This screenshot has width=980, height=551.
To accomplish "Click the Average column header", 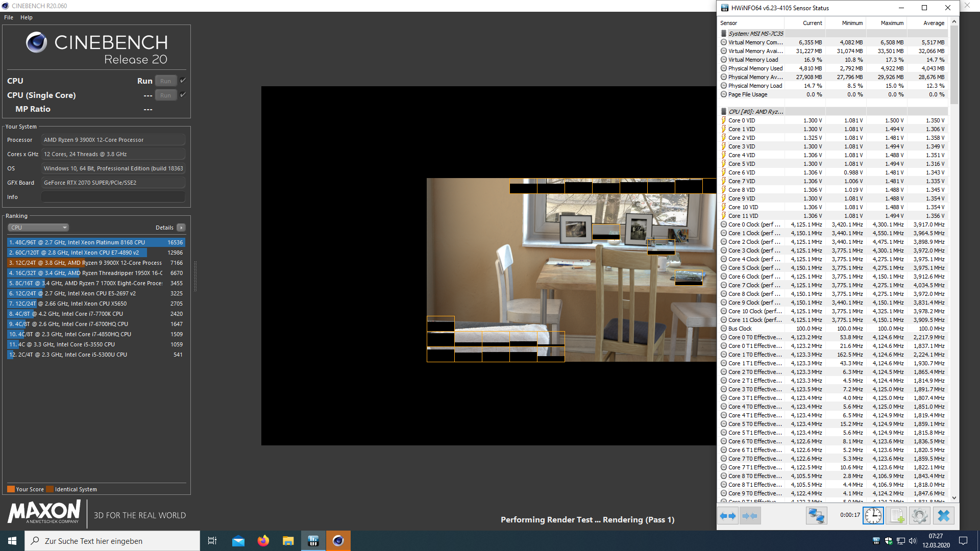I will coord(934,23).
